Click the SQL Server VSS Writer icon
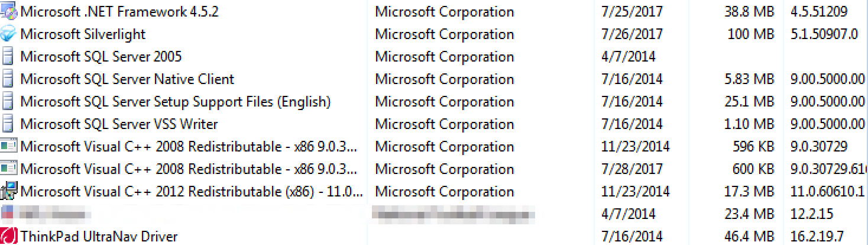Screen dimensions: 868x245 click(8, 124)
